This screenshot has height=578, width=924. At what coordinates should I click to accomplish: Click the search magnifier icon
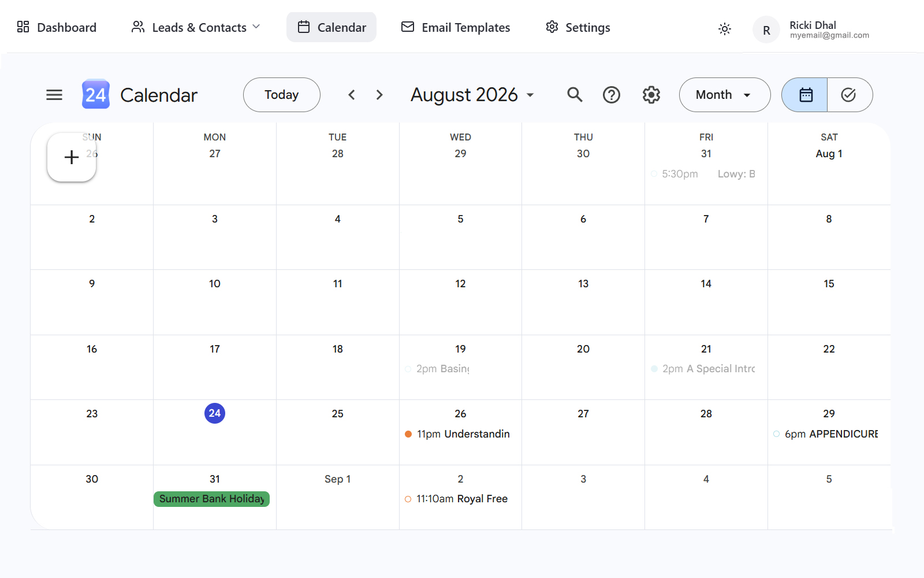click(x=575, y=95)
